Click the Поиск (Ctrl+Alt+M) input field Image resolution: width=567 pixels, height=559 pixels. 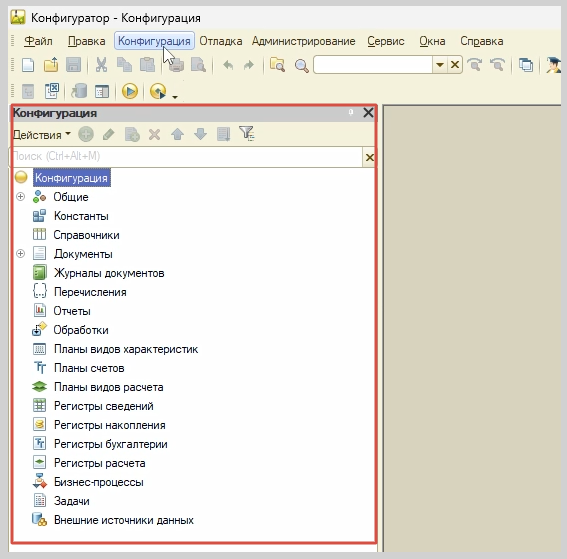tap(187, 157)
